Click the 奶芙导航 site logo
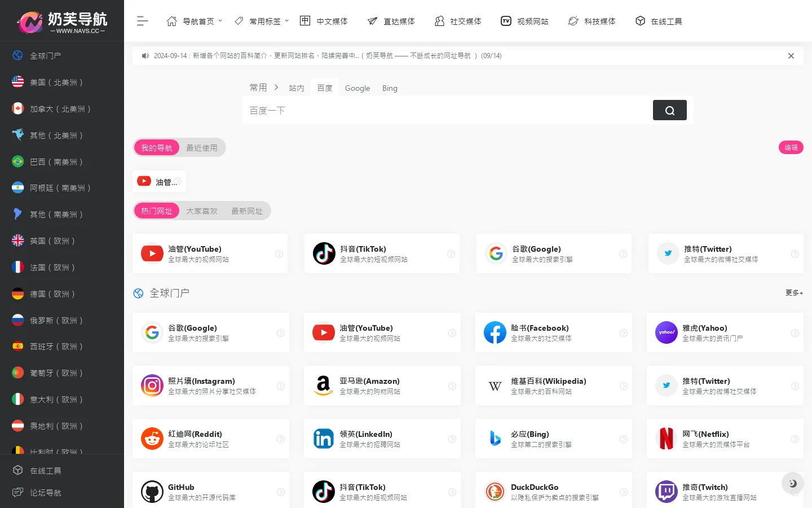Image resolution: width=812 pixels, height=508 pixels. (62, 21)
